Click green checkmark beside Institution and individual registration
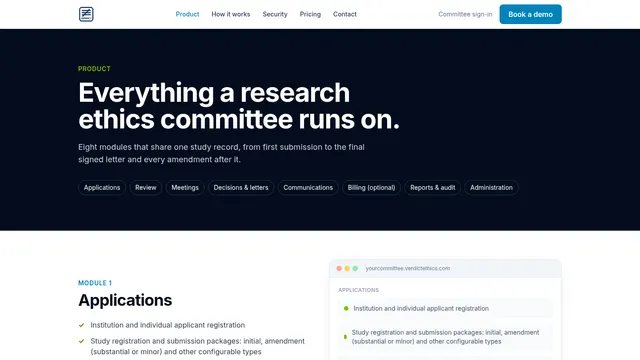This screenshot has width=640, height=360. pos(82,325)
